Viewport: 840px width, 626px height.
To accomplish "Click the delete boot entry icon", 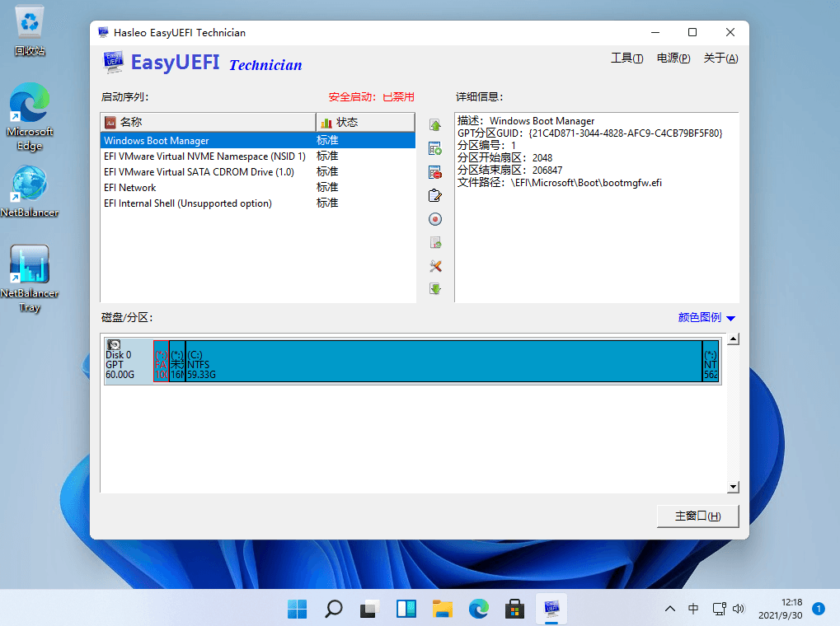I will [x=435, y=172].
